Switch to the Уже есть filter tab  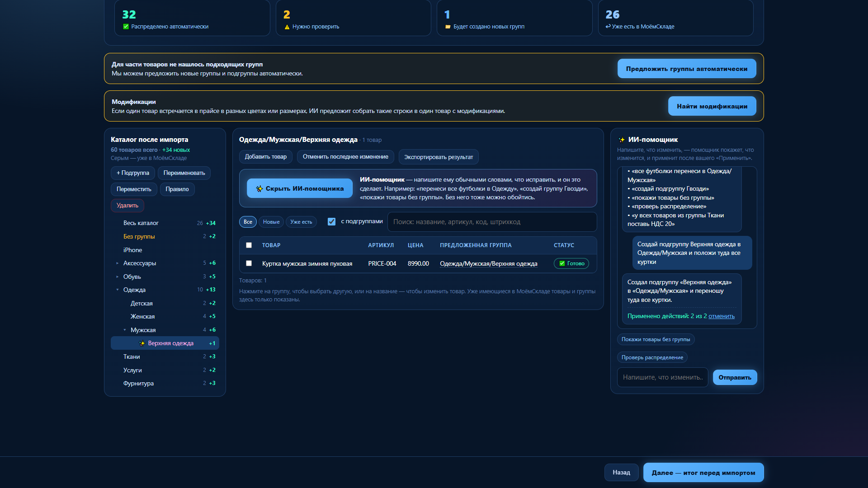pos(301,222)
